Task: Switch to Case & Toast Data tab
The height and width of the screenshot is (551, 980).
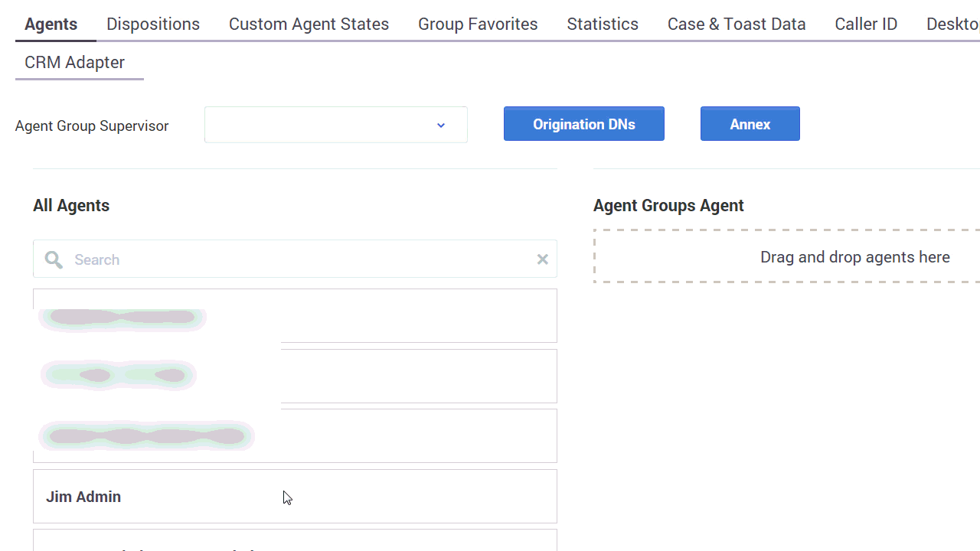Action: click(x=737, y=24)
